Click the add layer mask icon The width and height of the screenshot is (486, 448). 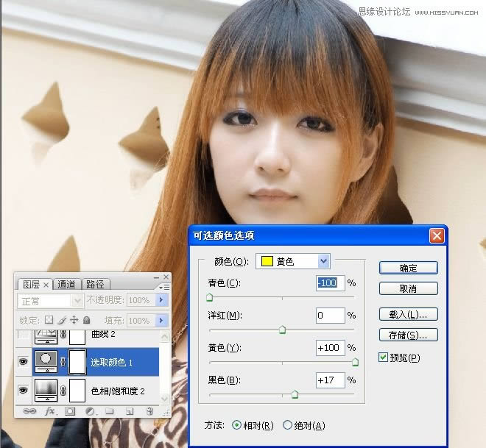point(69,411)
